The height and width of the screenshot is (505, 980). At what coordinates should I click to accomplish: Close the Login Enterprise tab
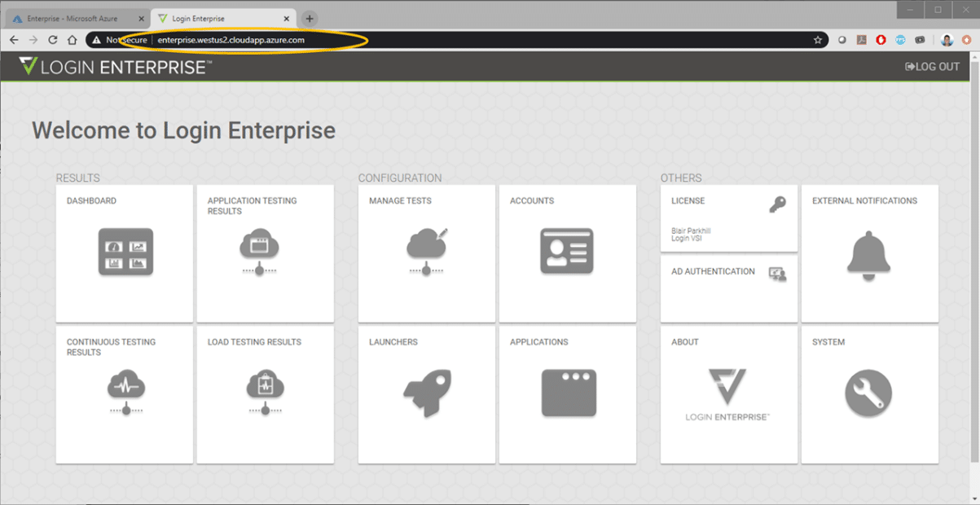pyautogui.click(x=288, y=18)
